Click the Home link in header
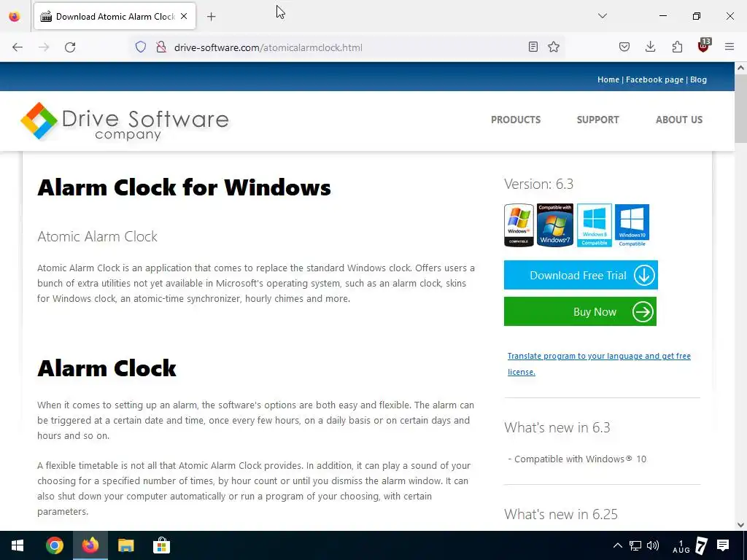747x560 pixels. [x=608, y=79]
